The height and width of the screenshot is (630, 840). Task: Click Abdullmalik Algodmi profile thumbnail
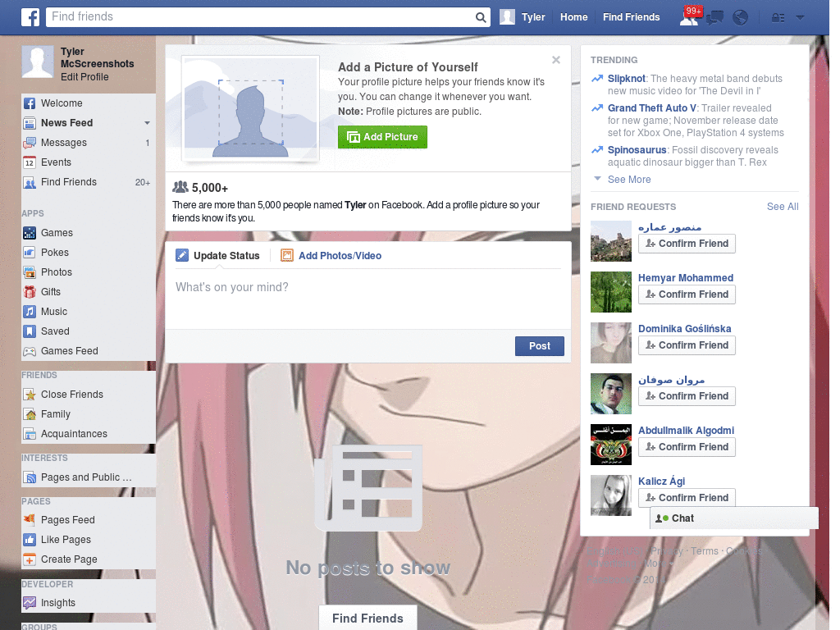pyautogui.click(x=610, y=445)
